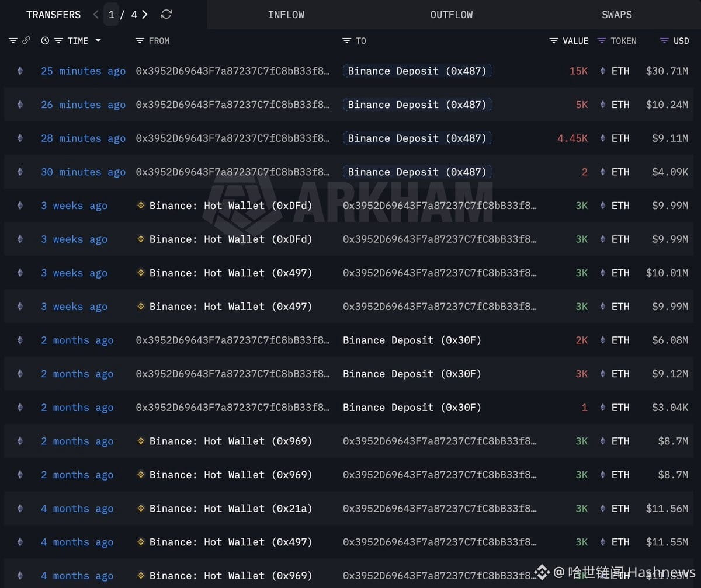
Task: Click the $30.71M USD value
Action: pyautogui.click(x=667, y=71)
